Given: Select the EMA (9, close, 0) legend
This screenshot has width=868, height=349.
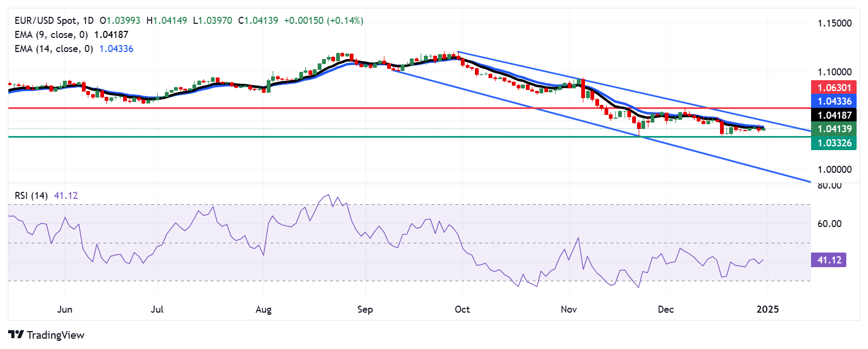Looking at the screenshot, I should (x=51, y=35).
